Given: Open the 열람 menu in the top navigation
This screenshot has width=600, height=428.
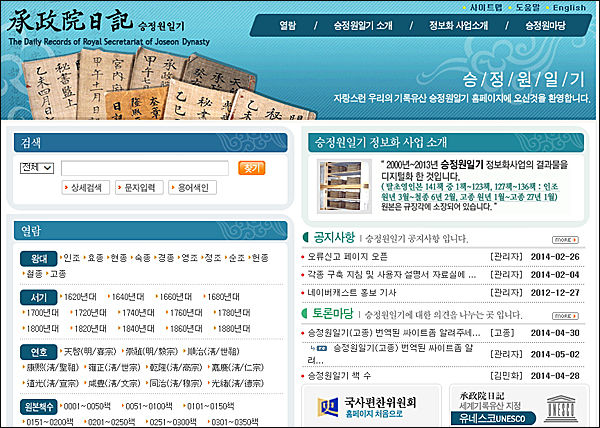Looking at the screenshot, I should tap(287, 26).
